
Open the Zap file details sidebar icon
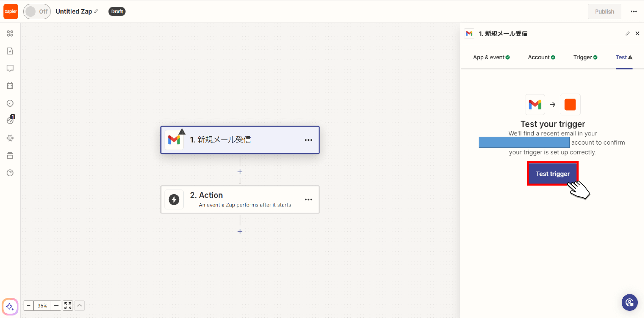pos(10,51)
